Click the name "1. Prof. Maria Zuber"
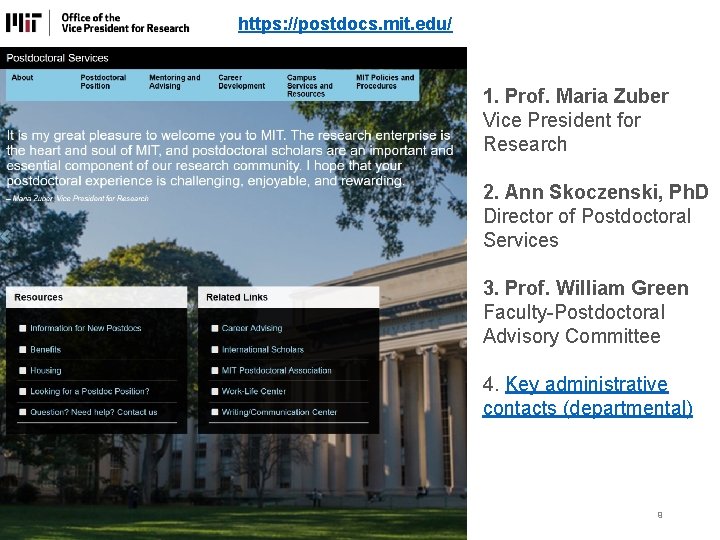 [x=576, y=96]
